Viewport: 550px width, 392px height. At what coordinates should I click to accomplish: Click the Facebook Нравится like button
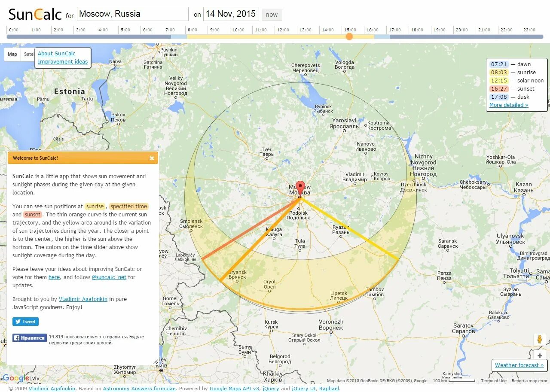click(x=29, y=338)
